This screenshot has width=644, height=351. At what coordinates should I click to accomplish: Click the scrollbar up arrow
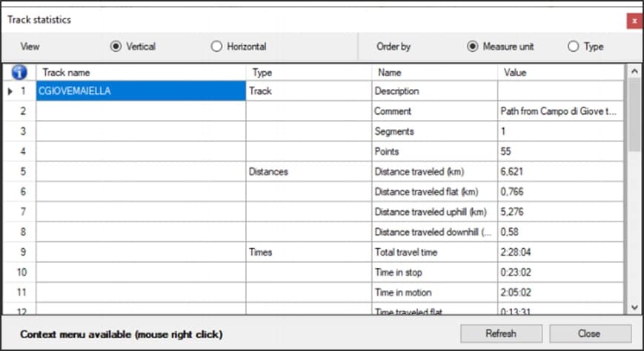[634, 72]
